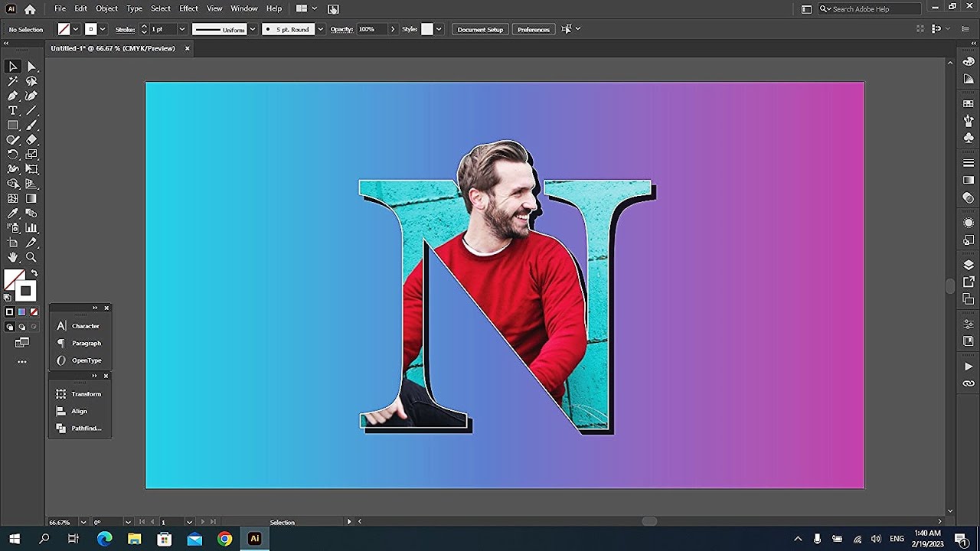980x551 pixels.
Task: Select the Symbol Sprayer tool
Action: tap(13, 228)
